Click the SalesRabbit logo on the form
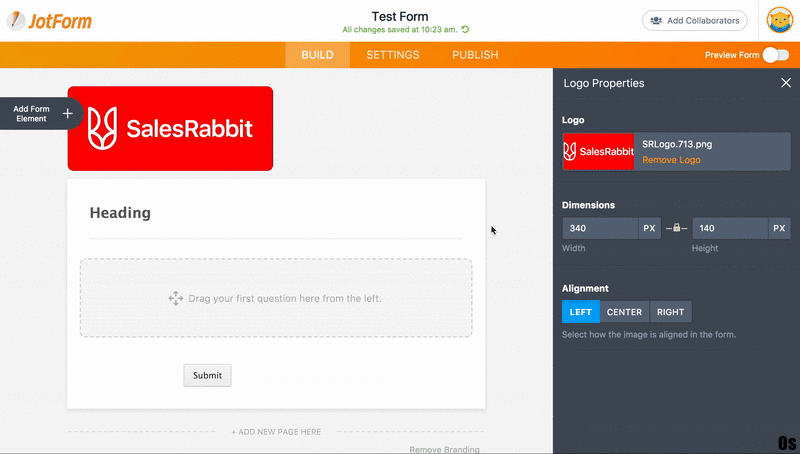Screen dimensions: 800x454 (170, 129)
